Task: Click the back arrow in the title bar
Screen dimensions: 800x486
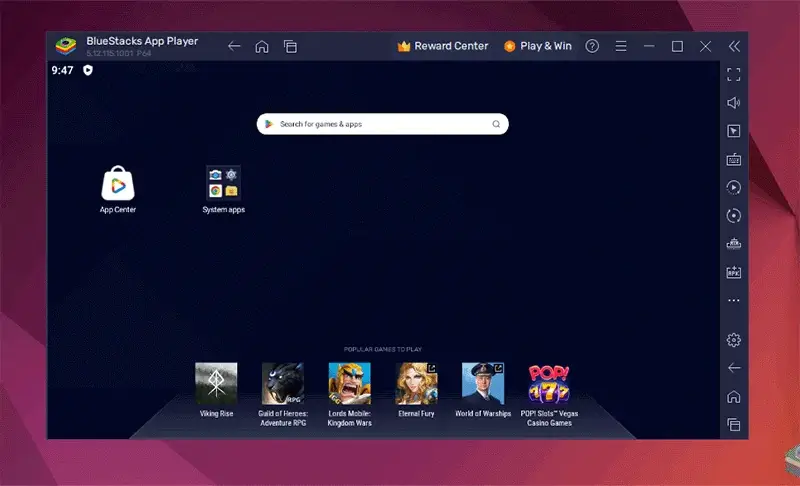Action: (234, 46)
